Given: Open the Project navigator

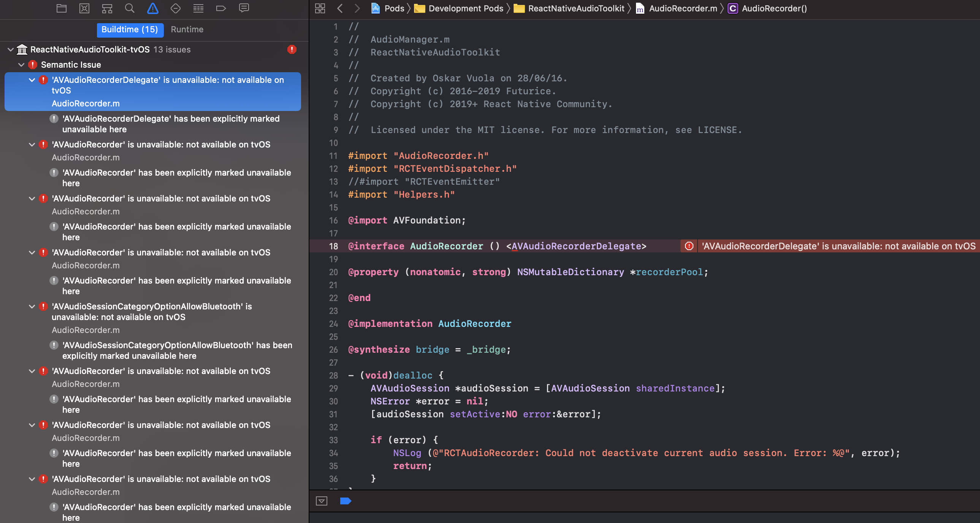Looking at the screenshot, I should [61, 8].
